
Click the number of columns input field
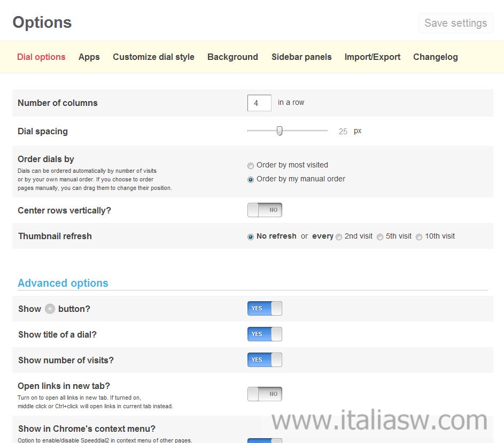[x=259, y=103]
